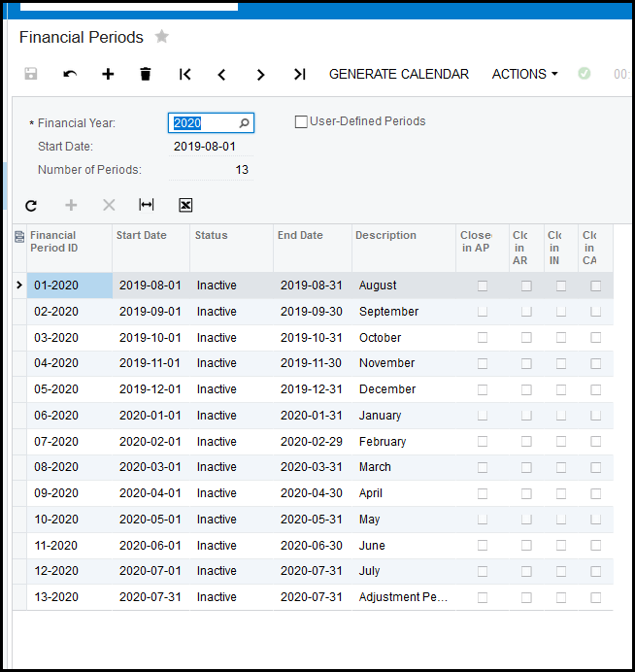Image resolution: width=635 pixels, height=672 pixels.
Task: Go to last record icon
Action: click(299, 74)
